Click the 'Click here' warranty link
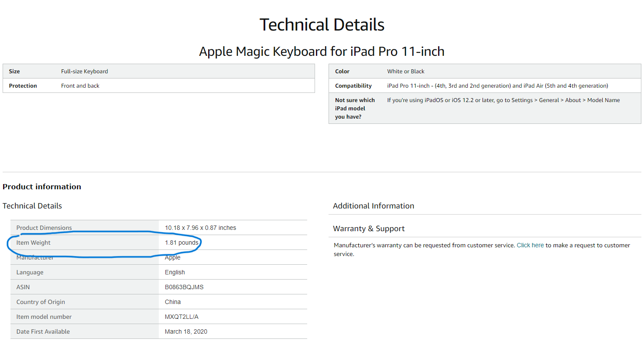 click(x=530, y=245)
